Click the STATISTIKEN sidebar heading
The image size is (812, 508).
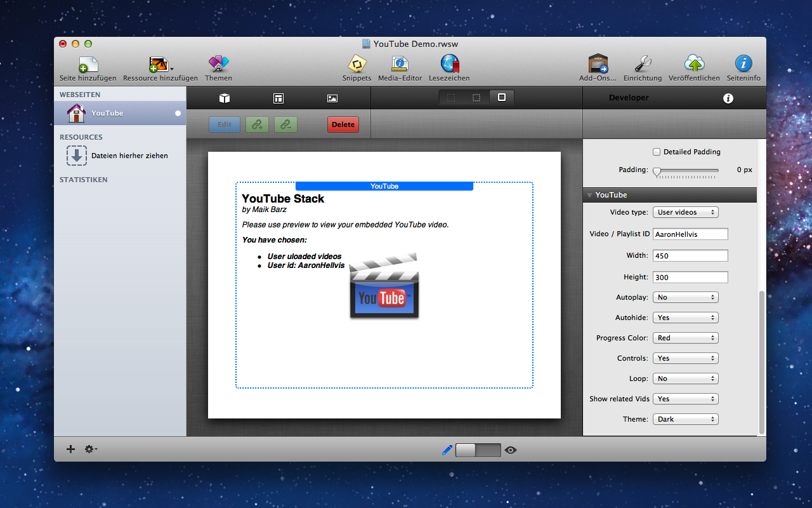pos(84,180)
